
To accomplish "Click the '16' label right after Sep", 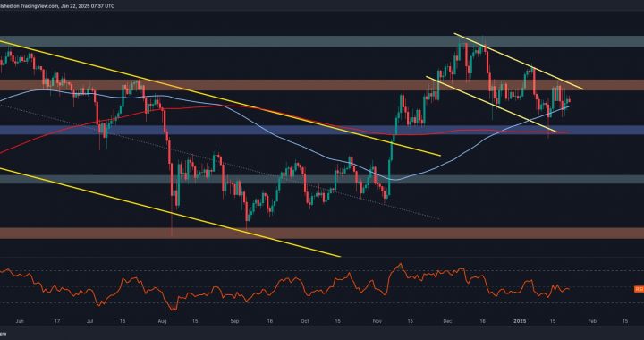I will (269, 320).
